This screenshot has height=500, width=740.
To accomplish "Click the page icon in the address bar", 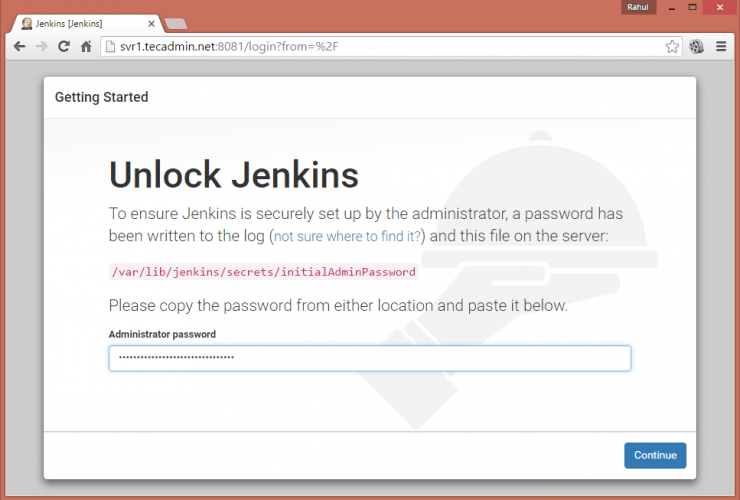I will 110,46.
